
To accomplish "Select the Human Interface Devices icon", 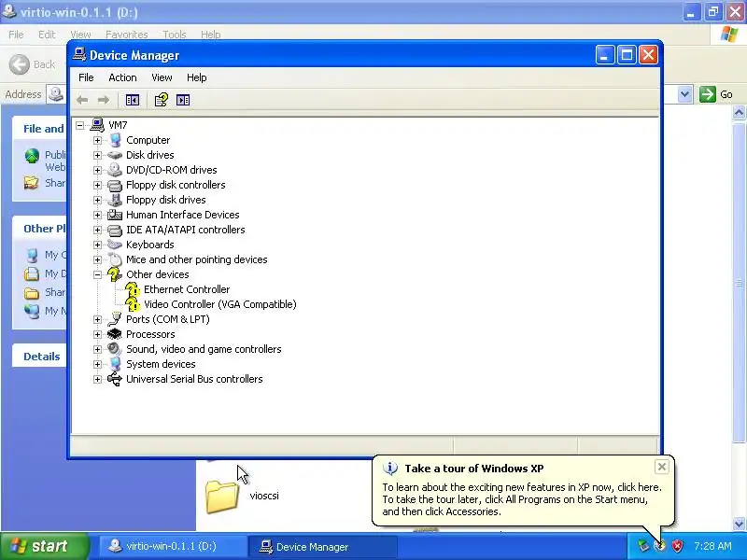I will pos(115,215).
